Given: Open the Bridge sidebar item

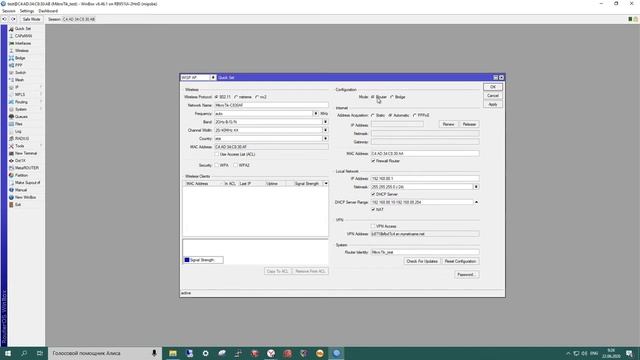Looking at the screenshot, I should 20,58.
